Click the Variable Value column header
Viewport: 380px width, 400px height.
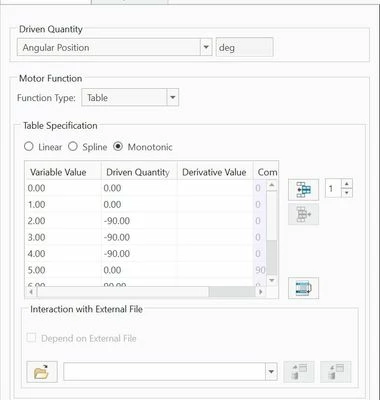click(63, 172)
